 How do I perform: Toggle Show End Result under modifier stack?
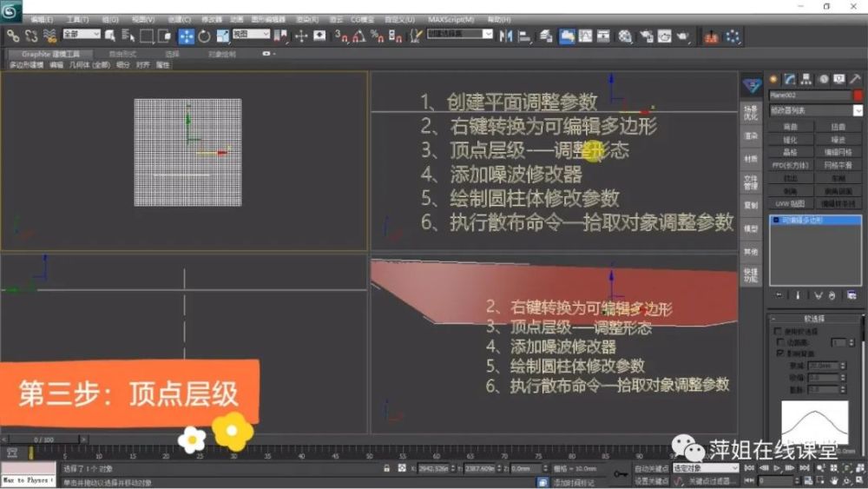(x=798, y=295)
